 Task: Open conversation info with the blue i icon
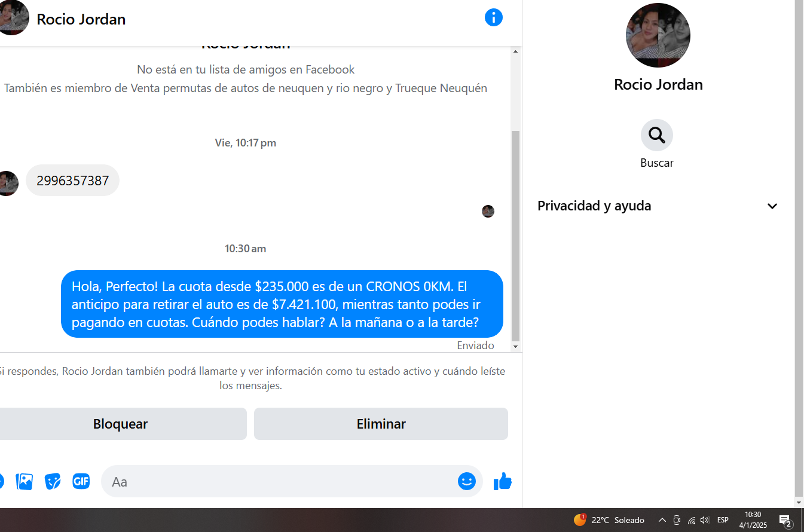click(x=494, y=17)
